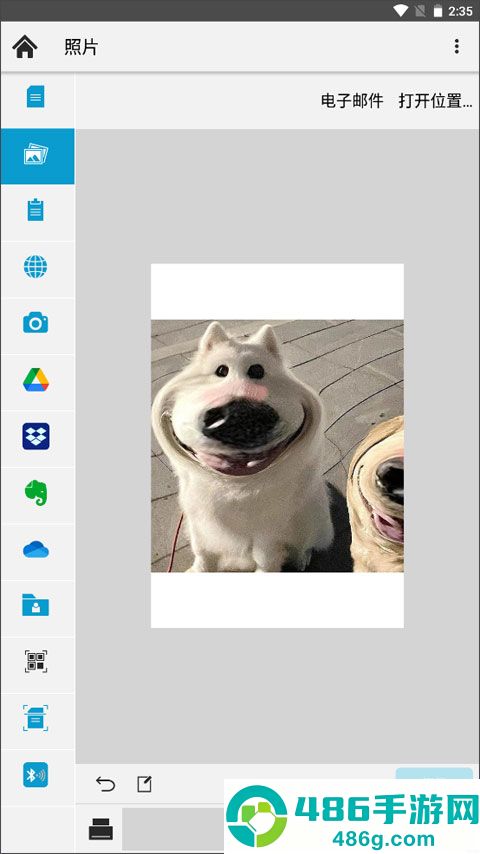The height and width of the screenshot is (854, 480).
Task: Open the QR code scanner icon
Action: pos(36,662)
